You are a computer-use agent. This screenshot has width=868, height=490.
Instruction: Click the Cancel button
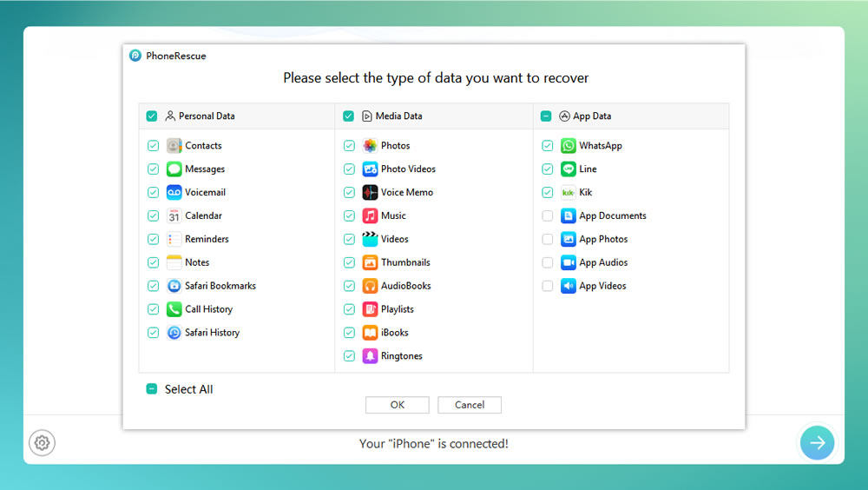[470, 405]
